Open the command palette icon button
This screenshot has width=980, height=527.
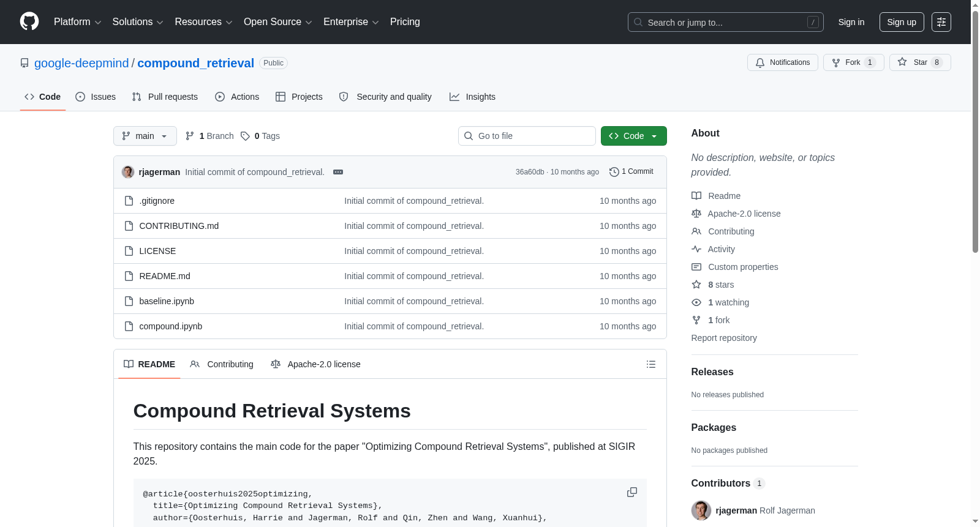coord(941,22)
